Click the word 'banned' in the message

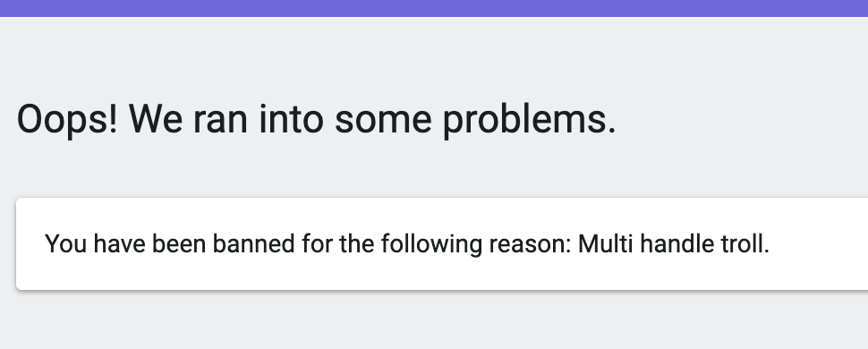[253, 243]
